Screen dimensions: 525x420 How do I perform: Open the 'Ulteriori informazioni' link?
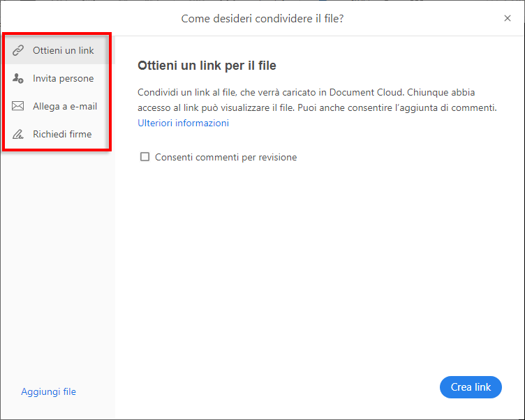pos(183,123)
